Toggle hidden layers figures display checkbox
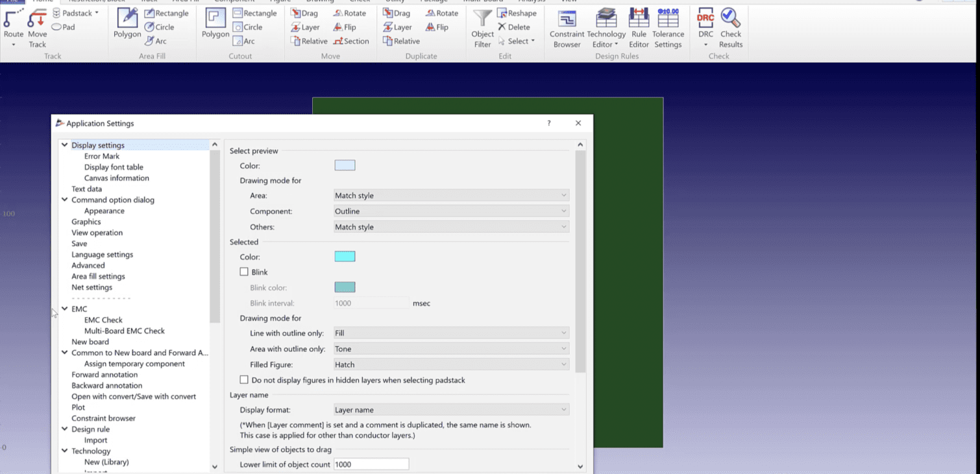The width and height of the screenshot is (980, 474). pos(245,380)
